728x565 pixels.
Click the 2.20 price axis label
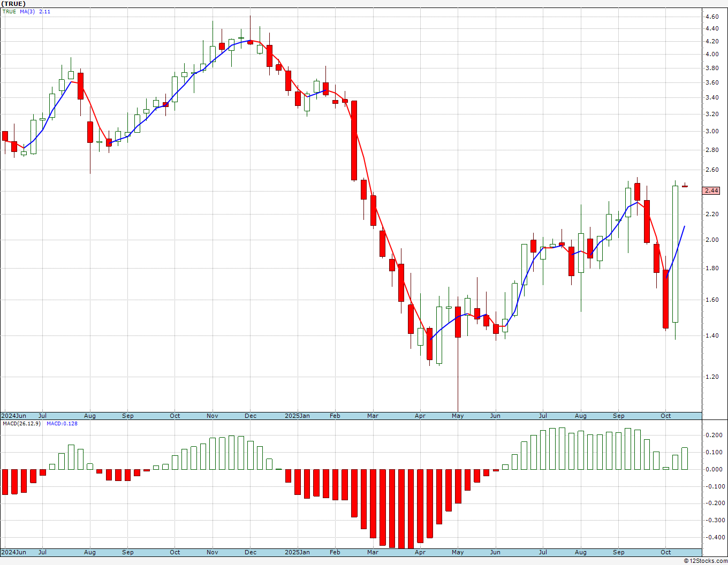(x=712, y=214)
